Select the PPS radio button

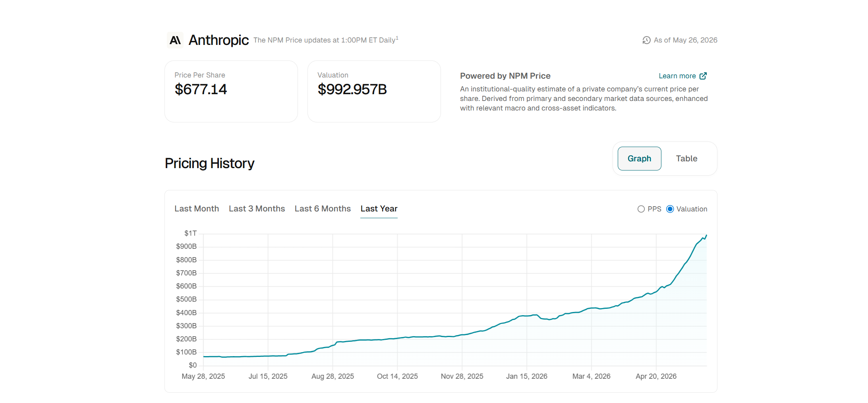click(x=641, y=209)
